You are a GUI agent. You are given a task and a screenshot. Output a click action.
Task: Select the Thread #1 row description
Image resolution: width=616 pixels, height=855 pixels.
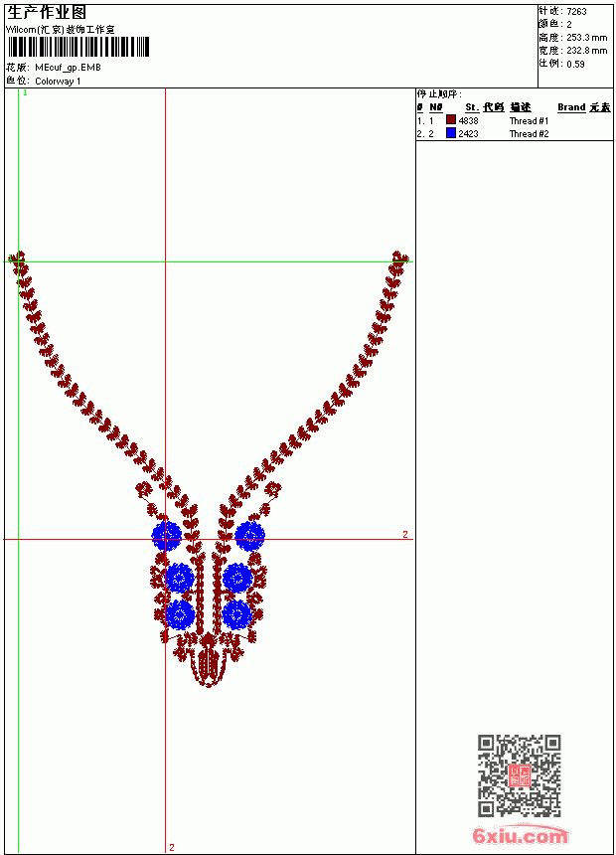click(529, 121)
